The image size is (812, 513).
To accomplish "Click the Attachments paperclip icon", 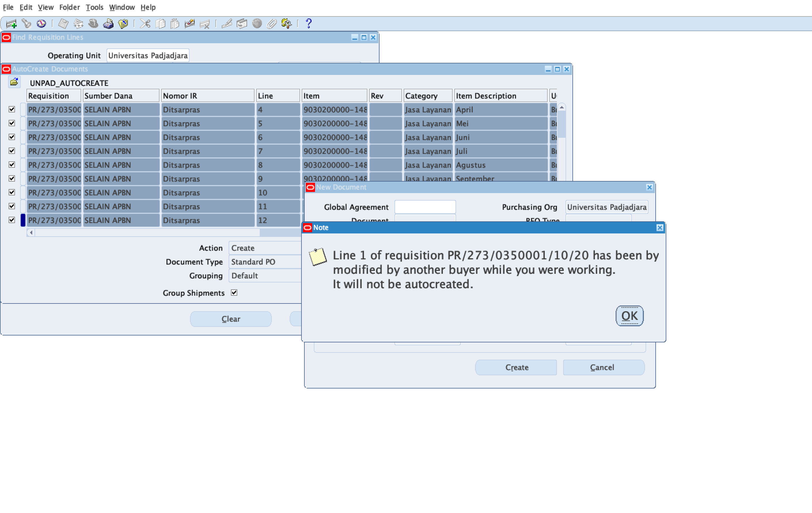I will click(x=272, y=24).
